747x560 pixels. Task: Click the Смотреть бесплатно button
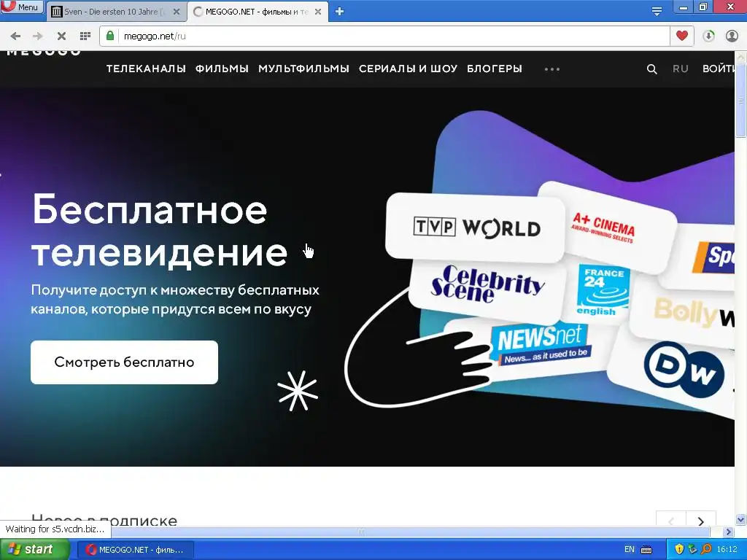click(124, 362)
